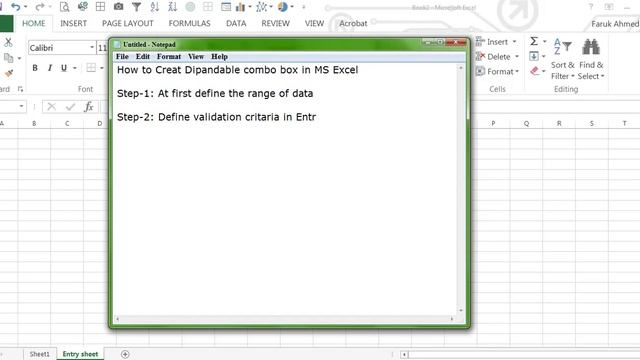Click the Sort A to Z ascending icon
The width and height of the screenshot is (640, 360).
click(154, 7)
